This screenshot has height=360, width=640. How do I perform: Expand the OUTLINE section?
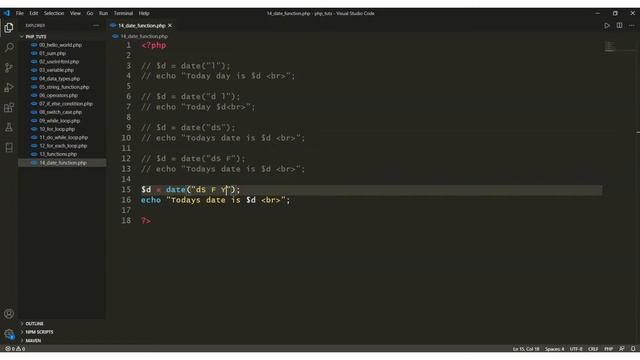(x=62, y=324)
